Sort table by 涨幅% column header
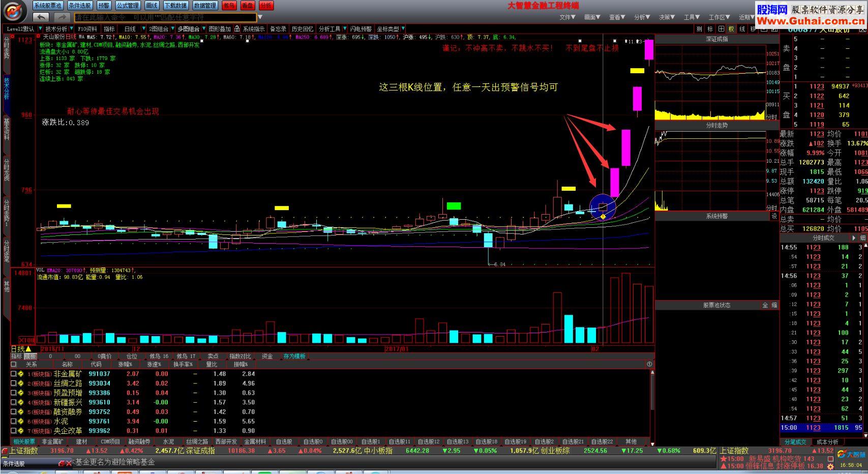The width and height of the screenshot is (868, 474). click(x=125, y=364)
